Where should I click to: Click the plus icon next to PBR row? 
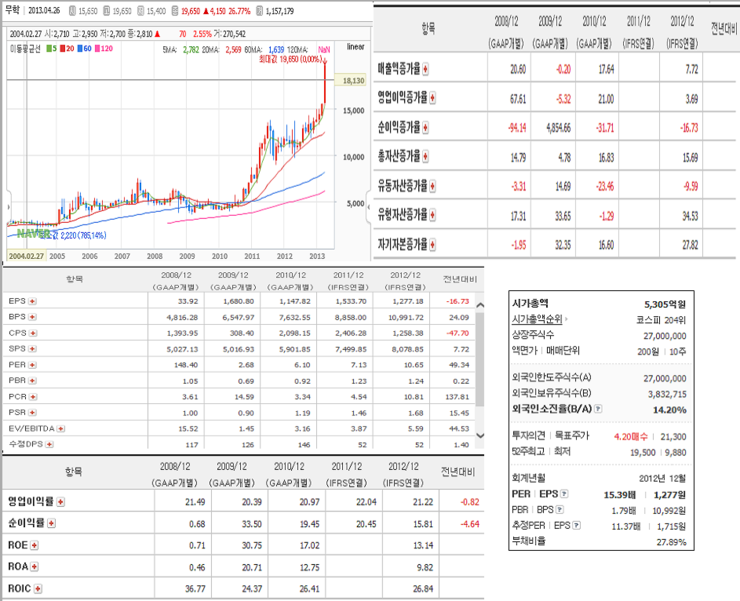[x=33, y=381]
